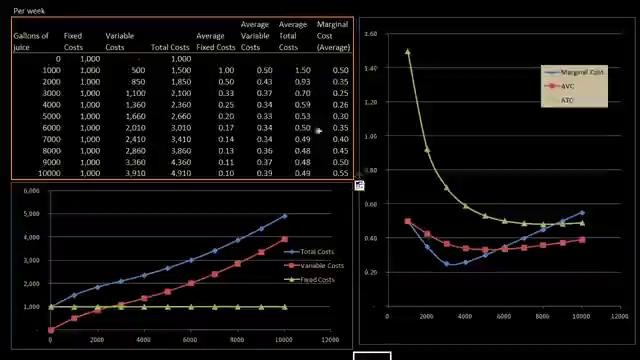The width and height of the screenshot is (640, 360).
Task: Select the 'Average Fixed Costs' header
Action: click(x=216, y=42)
